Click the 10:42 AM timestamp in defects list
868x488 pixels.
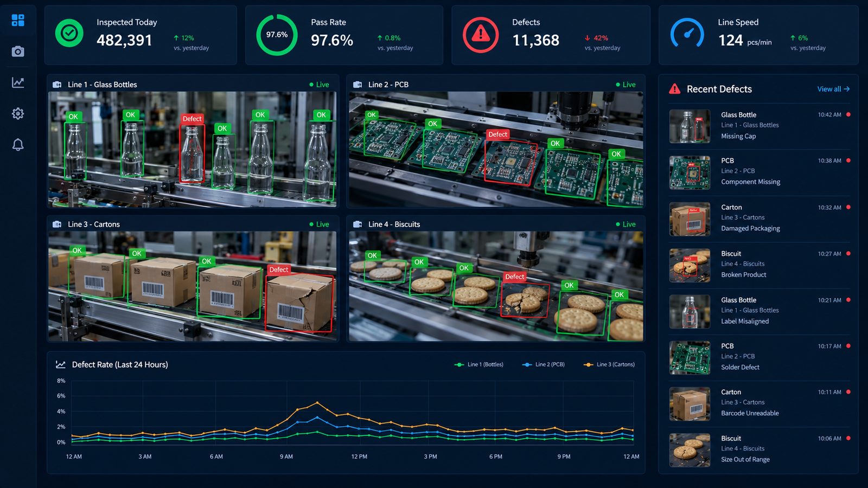click(x=829, y=115)
